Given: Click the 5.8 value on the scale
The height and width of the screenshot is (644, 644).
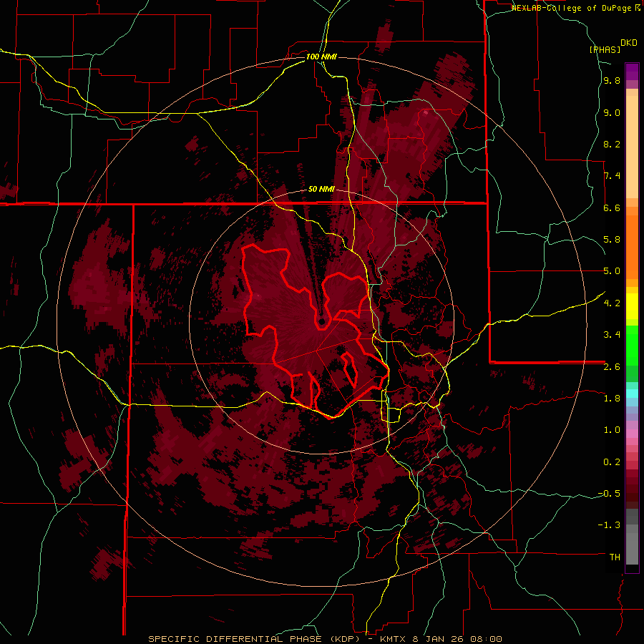Looking at the screenshot, I should 612,240.
